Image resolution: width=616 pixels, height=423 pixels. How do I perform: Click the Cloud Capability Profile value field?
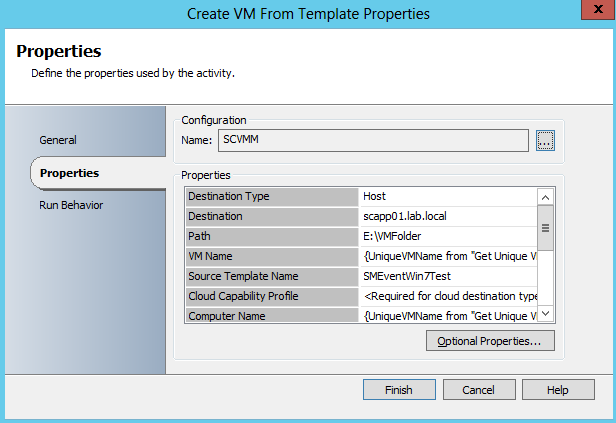pyautogui.click(x=447, y=296)
